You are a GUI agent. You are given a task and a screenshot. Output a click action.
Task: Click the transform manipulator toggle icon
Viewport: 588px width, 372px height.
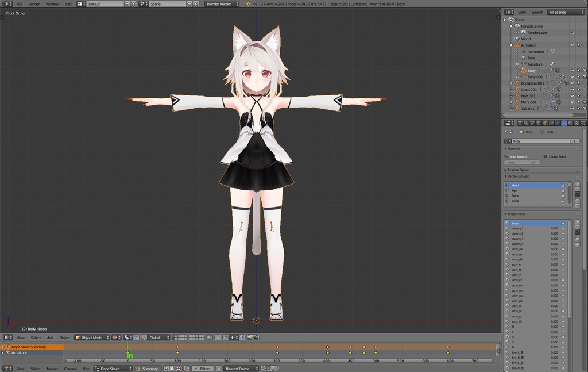click(144, 338)
